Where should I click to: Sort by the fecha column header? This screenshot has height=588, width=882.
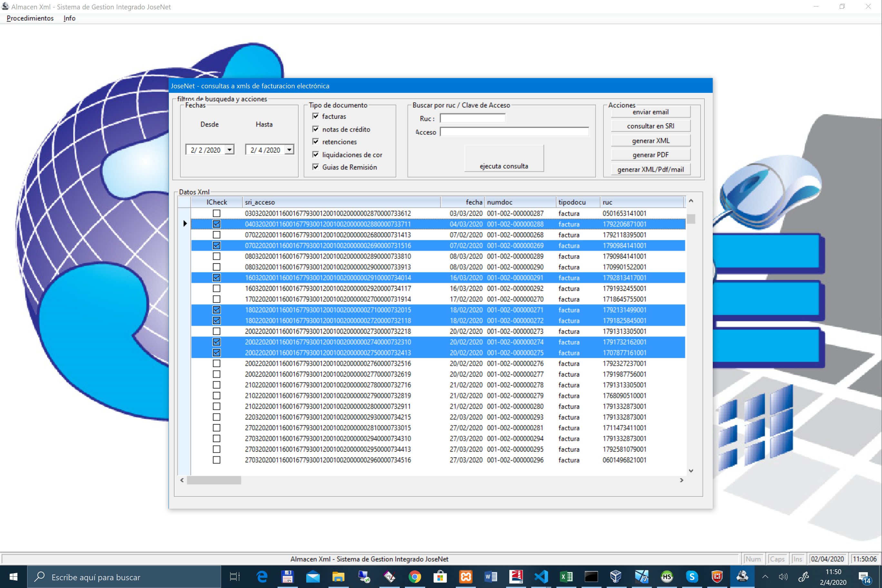pyautogui.click(x=463, y=202)
